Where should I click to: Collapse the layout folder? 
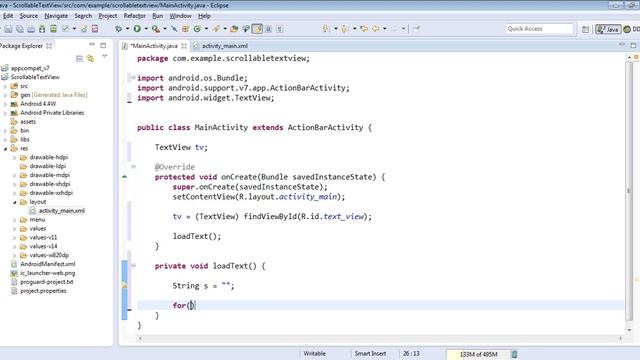tap(15, 202)
